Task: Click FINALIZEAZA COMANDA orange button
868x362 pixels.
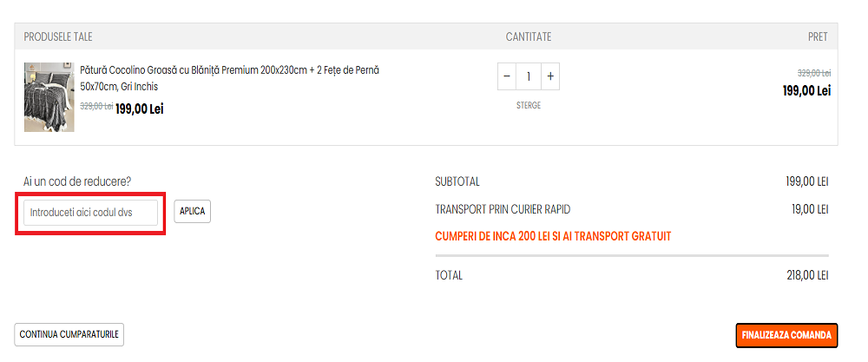Action: pyautogui.click(x=786, y=335)
